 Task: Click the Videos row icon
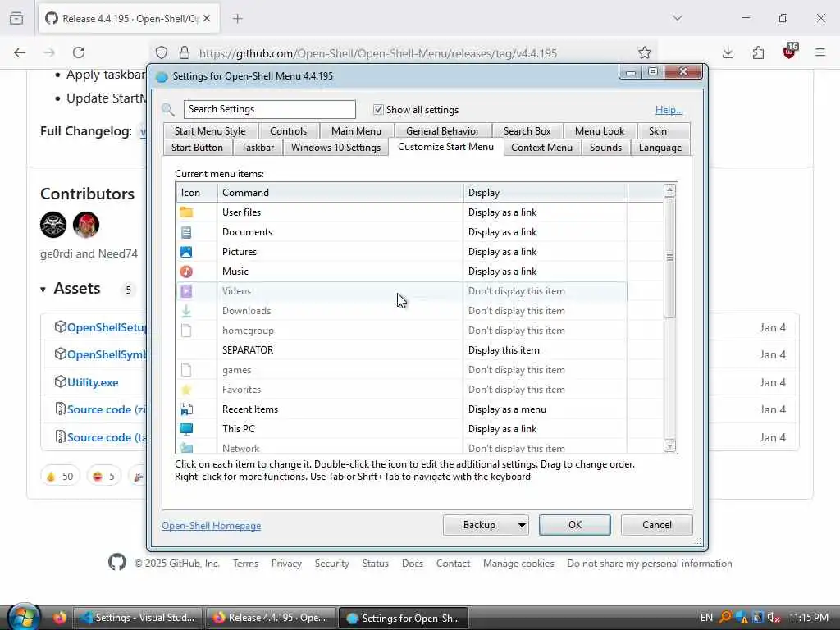pyautogui.click(x=186, y=291)
